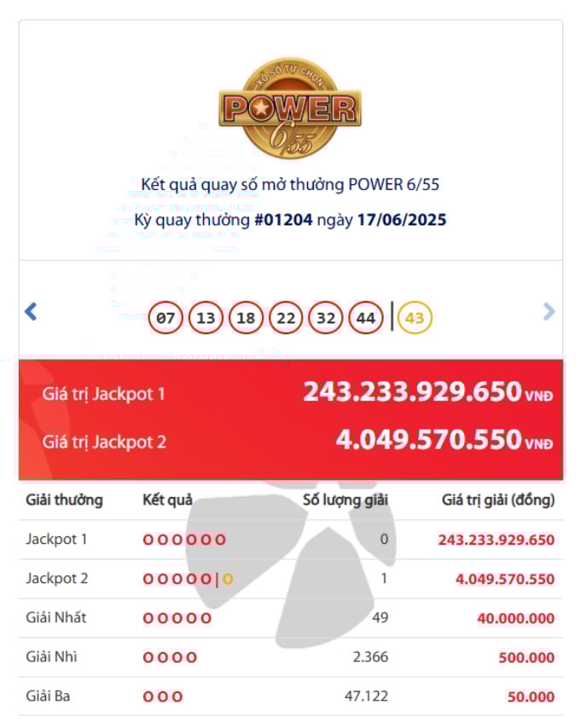This screenshot has width=580, height=728.
Task: Click the Power 6/55 logo
Action: [290, 107]
